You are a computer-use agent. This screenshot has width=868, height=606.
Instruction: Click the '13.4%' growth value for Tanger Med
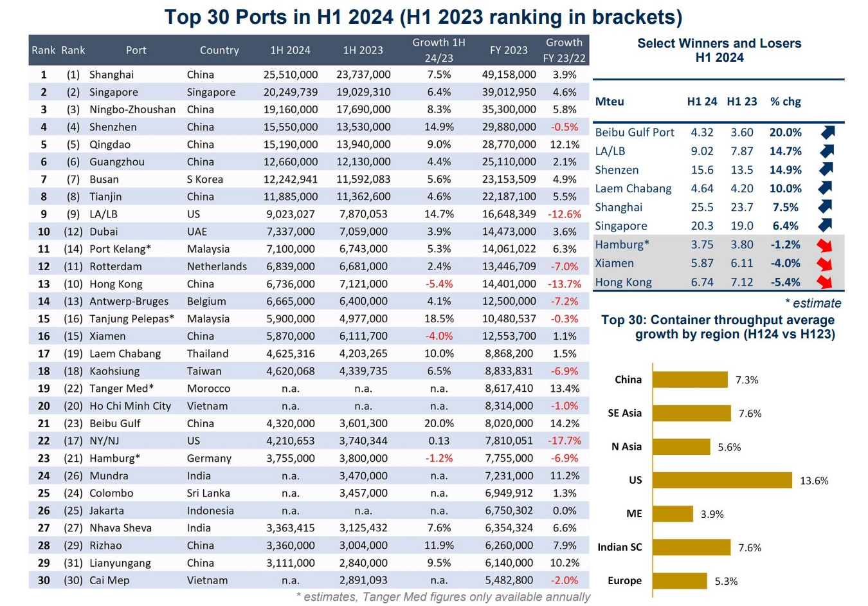click(565, 389)
